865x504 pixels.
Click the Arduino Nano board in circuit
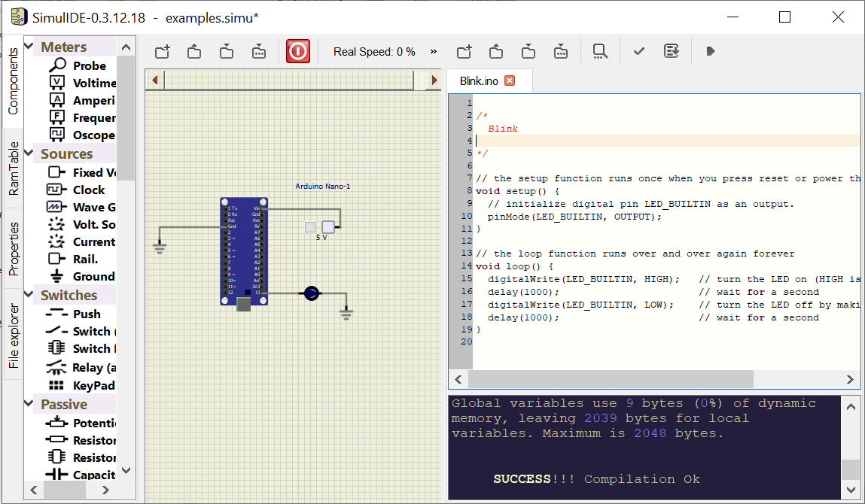click(x=244, y=251)
